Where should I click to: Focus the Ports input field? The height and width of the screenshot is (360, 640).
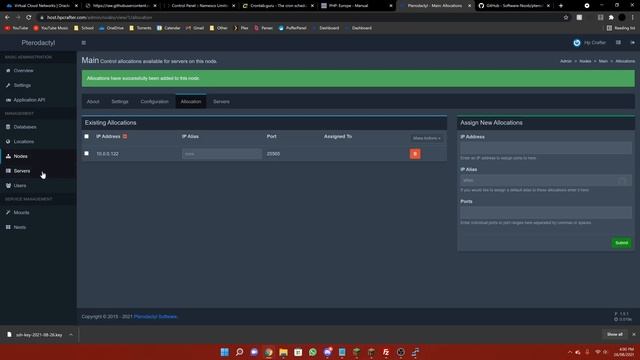point(546,213)
